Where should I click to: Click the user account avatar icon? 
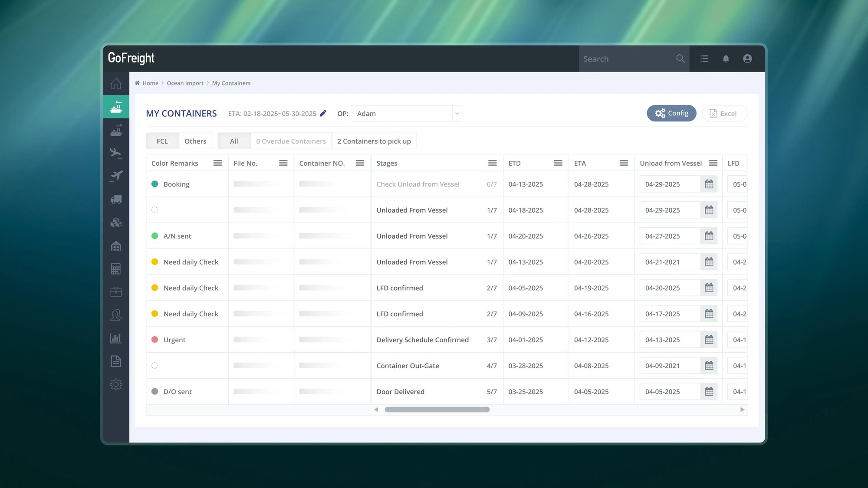tap(747, 59)
